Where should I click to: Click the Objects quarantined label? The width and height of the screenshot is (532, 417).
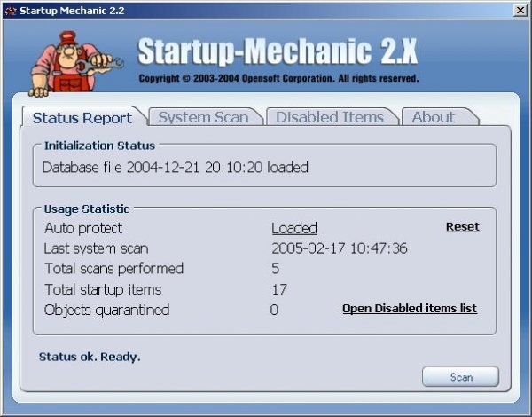coord(107,310)
